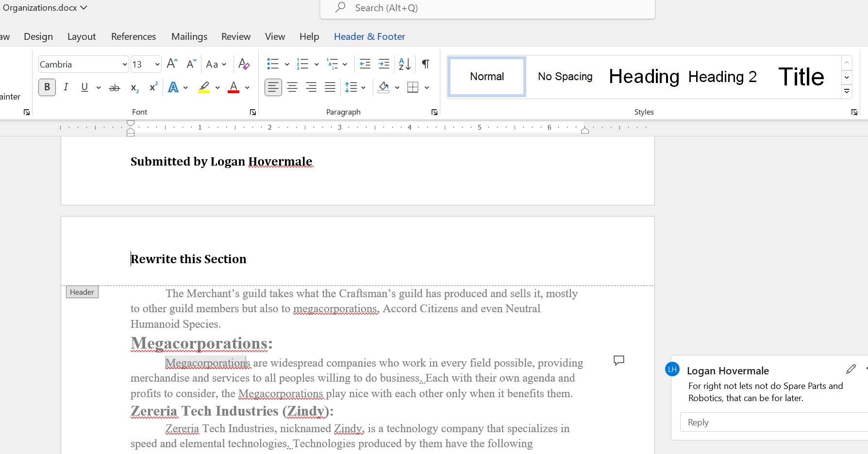Apply strikethrough formatting

[x=115, y=87]
